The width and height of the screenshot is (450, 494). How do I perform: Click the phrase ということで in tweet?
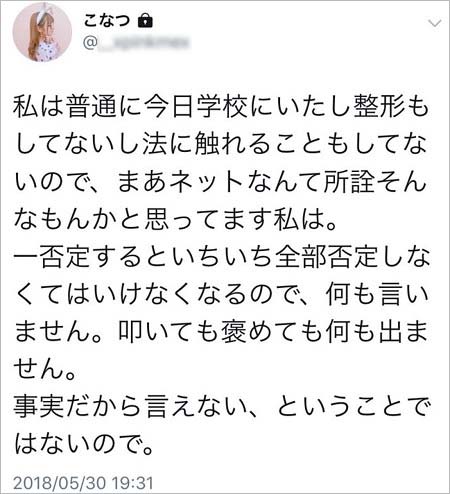[x=352, y=407]
